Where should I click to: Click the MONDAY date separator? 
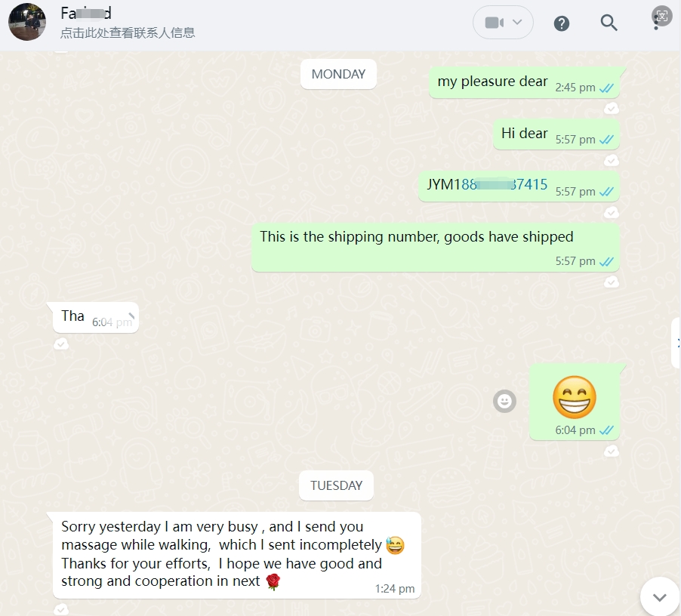(338, 74)
